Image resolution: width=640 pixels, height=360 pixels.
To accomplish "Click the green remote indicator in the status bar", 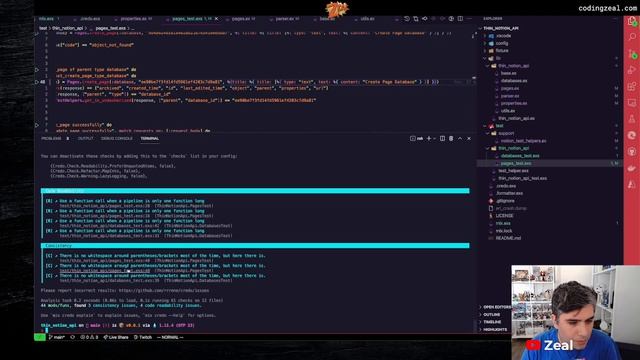I will pyautogui.click(x=40, y=338).
